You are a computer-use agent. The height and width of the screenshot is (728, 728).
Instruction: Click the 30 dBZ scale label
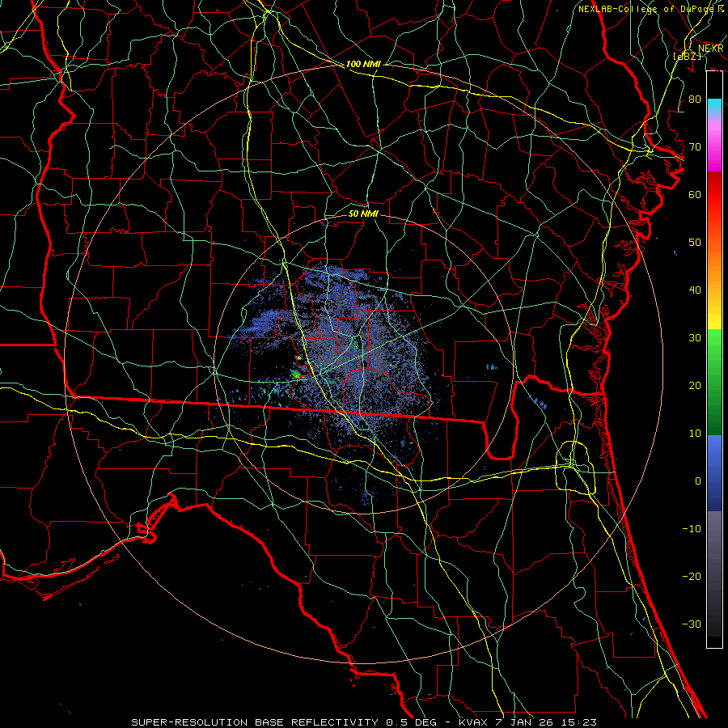click(x=695, y=338)
